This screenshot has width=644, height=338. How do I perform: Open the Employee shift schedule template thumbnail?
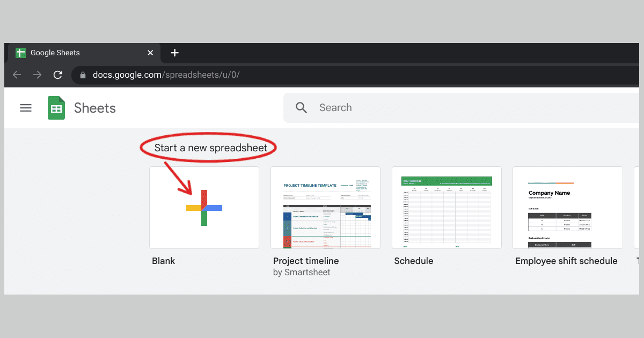(568, 208)
